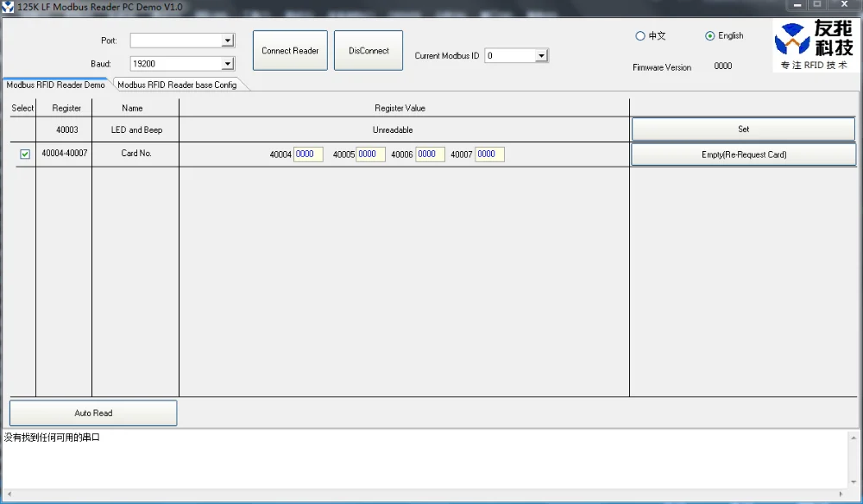Expand the Current Modbus ID dropdown
The image size is (863, 504).
point(542,55)
